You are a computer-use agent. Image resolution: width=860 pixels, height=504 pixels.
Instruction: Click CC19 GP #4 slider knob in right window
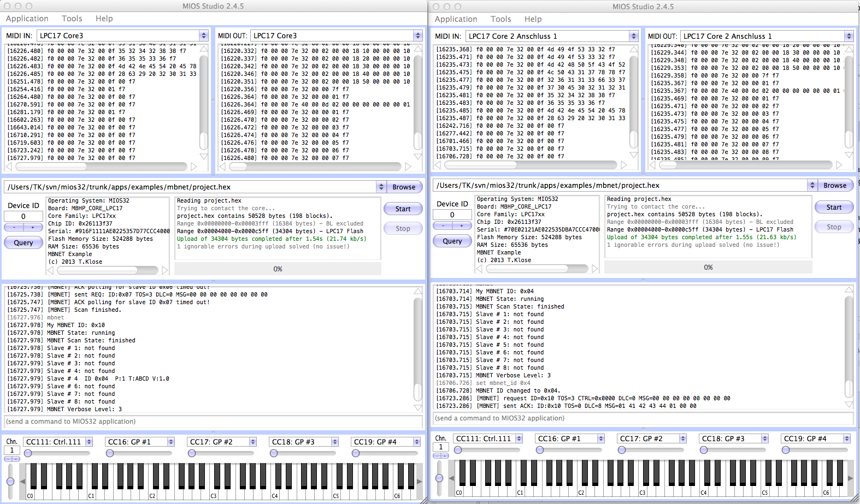[x=786, y=450]
